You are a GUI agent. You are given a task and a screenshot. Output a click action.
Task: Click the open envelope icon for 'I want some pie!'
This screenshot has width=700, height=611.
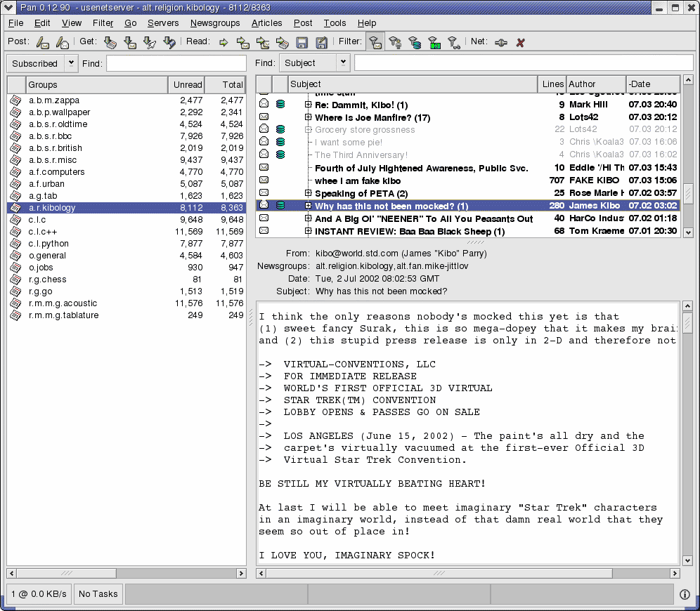[264, 141]
